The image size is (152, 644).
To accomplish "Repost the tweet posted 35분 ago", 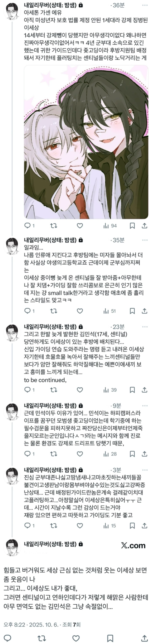I will (53, 311).
